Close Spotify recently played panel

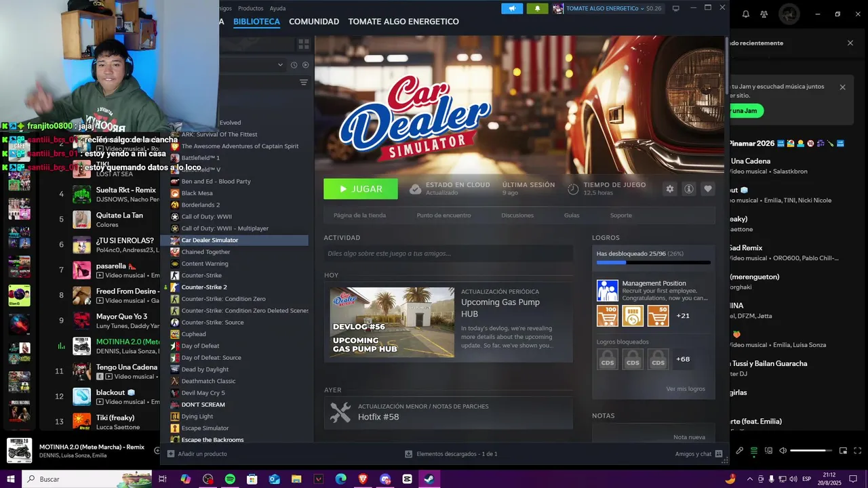850,43
